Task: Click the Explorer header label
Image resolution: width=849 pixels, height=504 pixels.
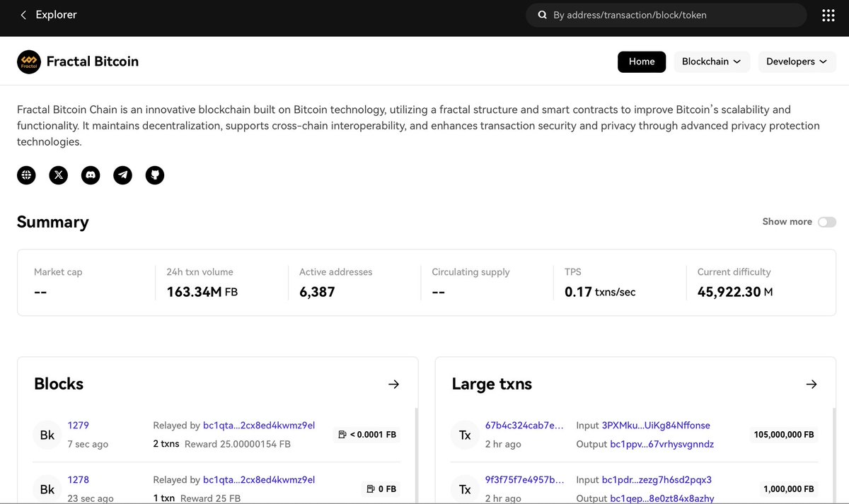Action: coord(56,15)
